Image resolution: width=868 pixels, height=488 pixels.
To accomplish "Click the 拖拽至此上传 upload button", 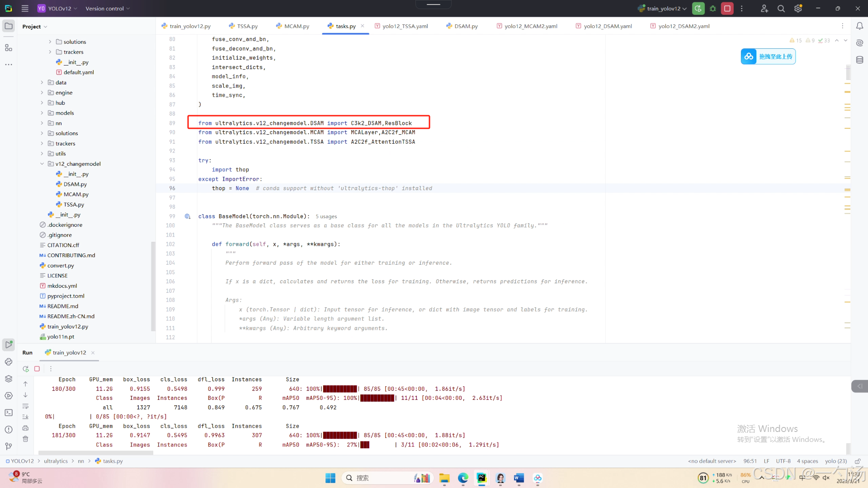I will (768, 56).
